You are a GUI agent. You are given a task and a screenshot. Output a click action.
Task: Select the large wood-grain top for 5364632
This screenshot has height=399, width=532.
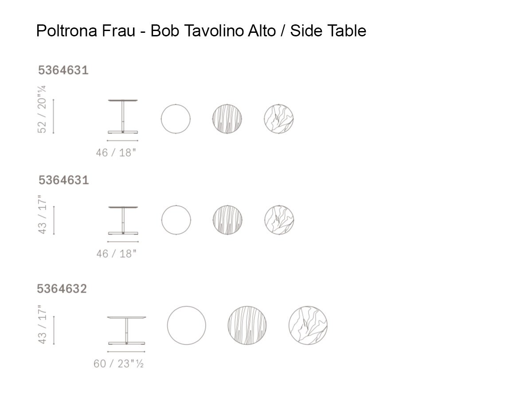(x=247, y=325)
